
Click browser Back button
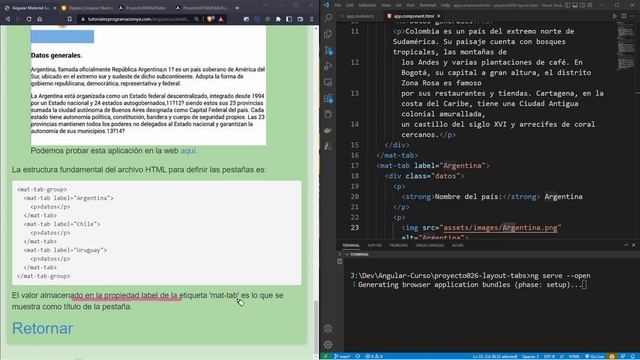pos(7,19)
